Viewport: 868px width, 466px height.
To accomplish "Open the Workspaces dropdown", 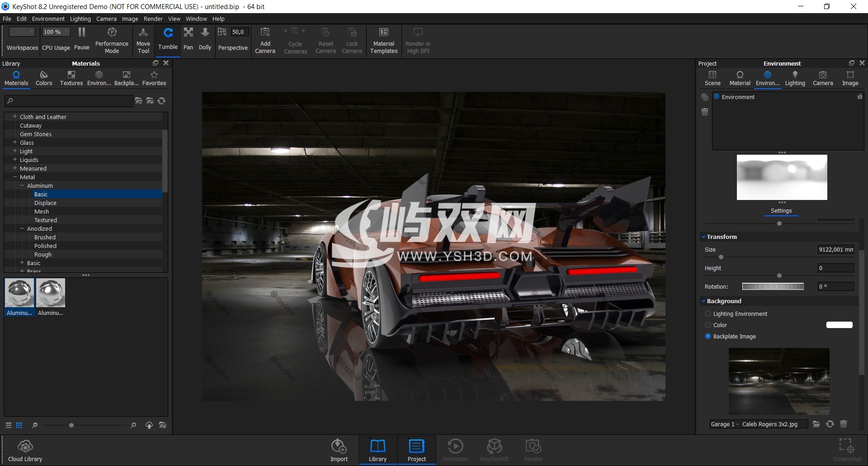I will click(22, 32).
